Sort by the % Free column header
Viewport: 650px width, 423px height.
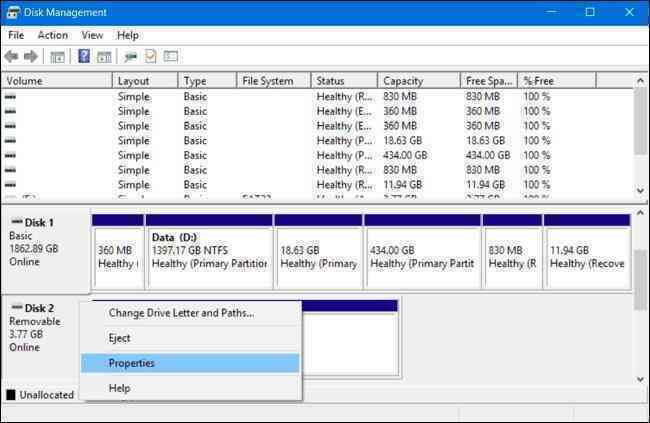click(x=557, y=81)
